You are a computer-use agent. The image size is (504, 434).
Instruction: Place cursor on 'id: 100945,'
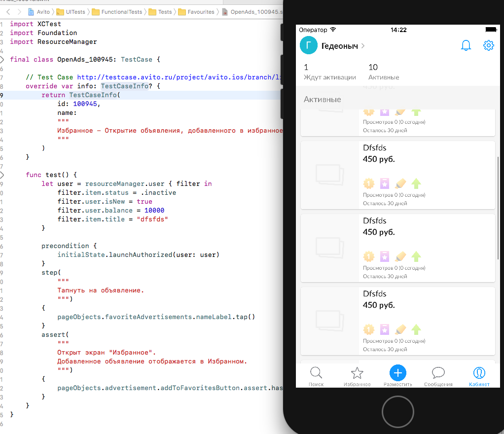tap(79, 104)
